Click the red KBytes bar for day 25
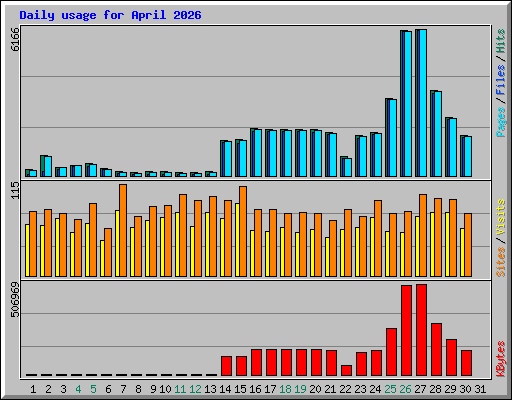This screenshot has width=512, height=400. point(392,352)
